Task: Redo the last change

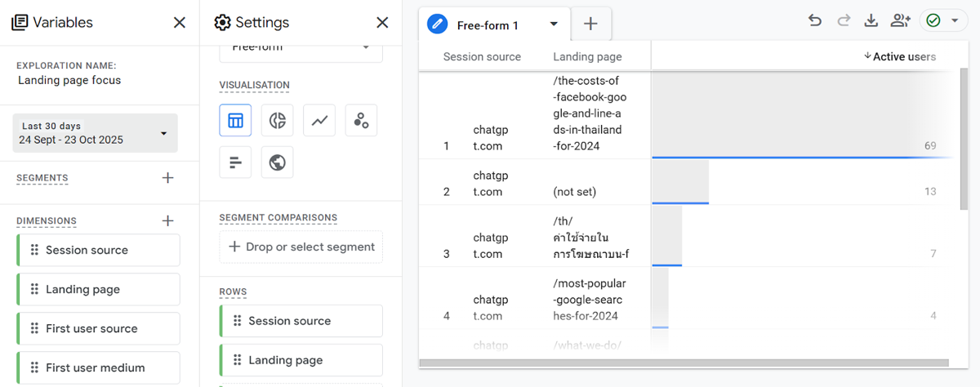Action: pyautogui.click(x=844, y=21)
